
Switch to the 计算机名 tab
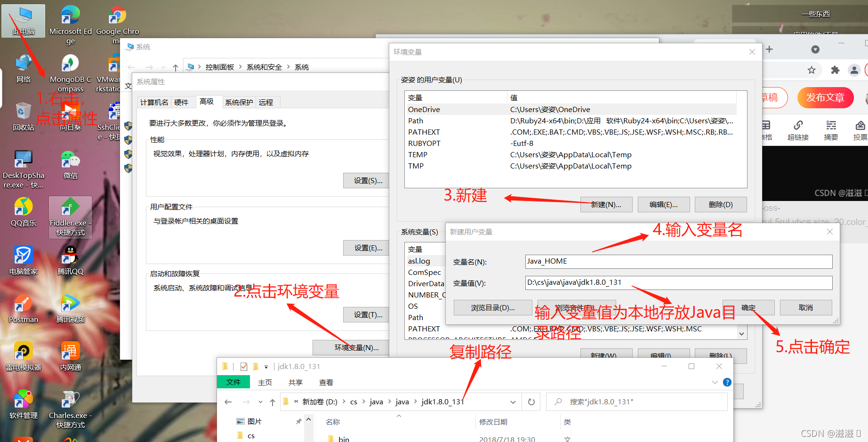click(154, 102)
